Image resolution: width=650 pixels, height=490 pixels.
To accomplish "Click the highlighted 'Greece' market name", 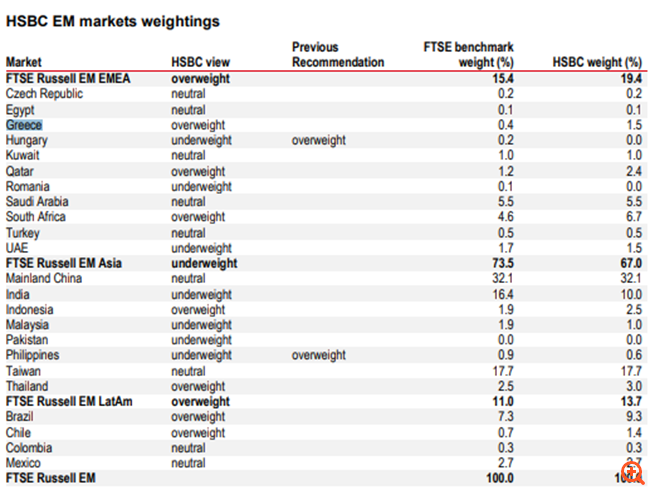I will click(x=24, y=125).
